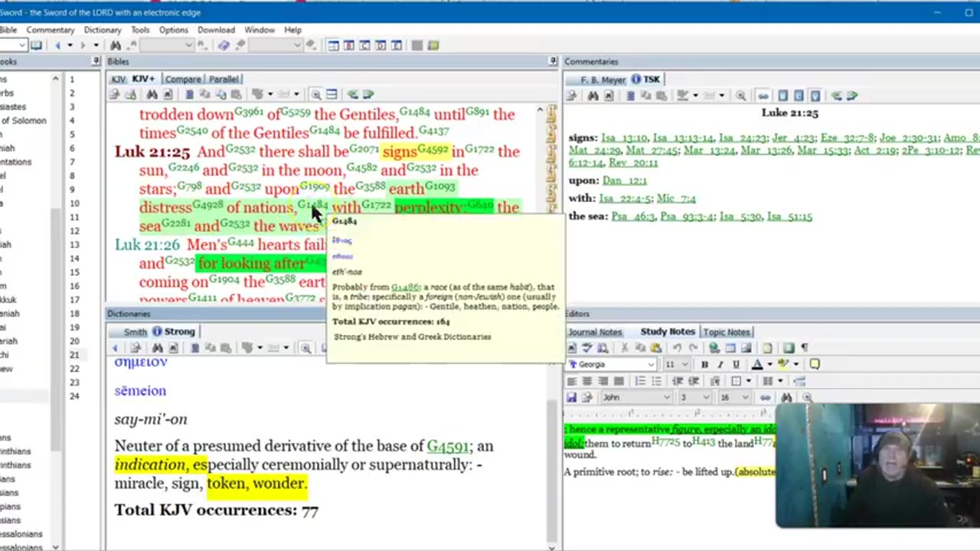980x551 pixels.
Task: Go to previous verse with green back arrow in Bibles pane
Action: [353, 94]
